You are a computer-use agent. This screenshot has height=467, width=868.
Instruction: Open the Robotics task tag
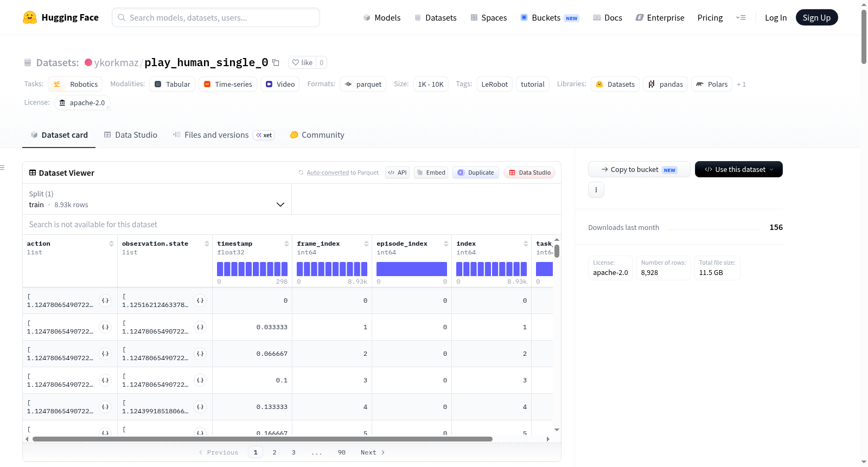pos(76,84)
